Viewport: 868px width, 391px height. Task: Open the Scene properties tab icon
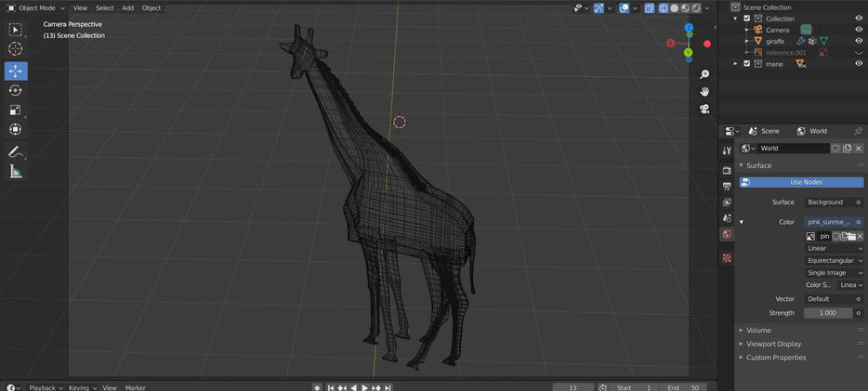pyautogui.click(x=727, y=218)
